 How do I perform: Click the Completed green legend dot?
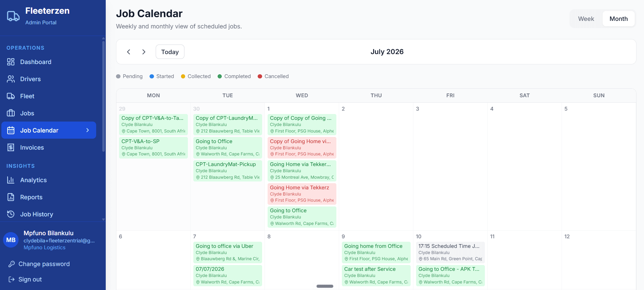220,76
